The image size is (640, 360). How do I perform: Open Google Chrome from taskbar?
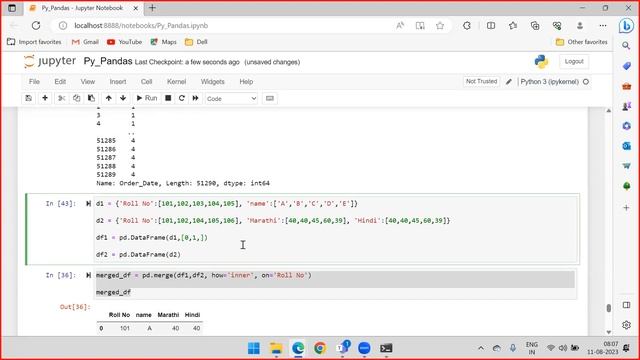[x=320, y=348]
